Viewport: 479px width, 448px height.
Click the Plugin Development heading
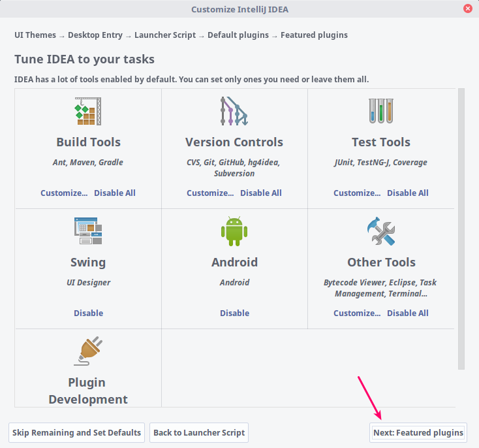pyautogui.click(x=88, y=391)
